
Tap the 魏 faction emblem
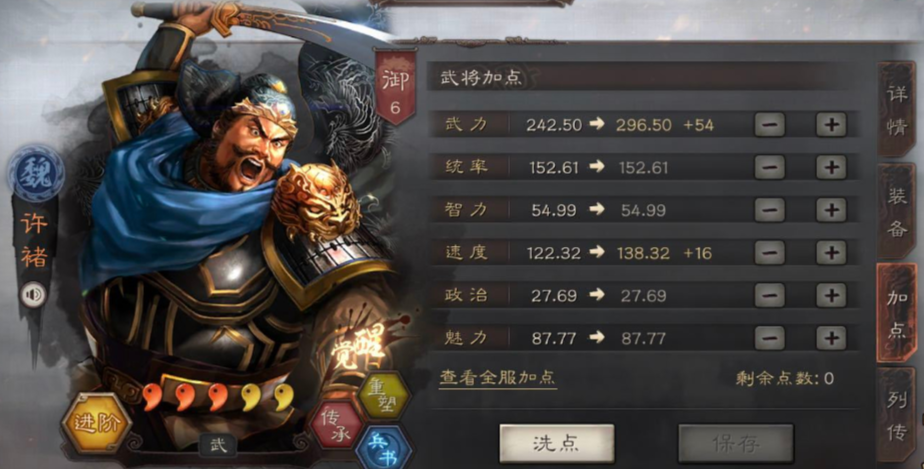(x=37, y=173)
